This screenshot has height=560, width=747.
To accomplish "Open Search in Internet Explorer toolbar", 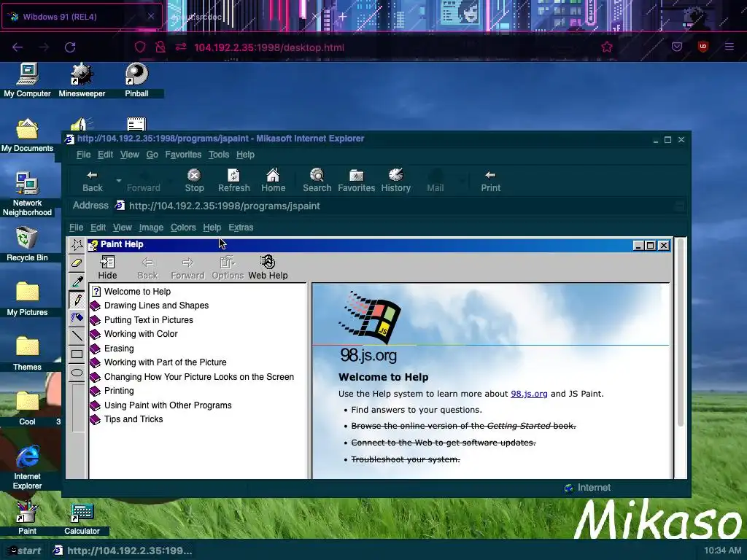I will (317, 181).
